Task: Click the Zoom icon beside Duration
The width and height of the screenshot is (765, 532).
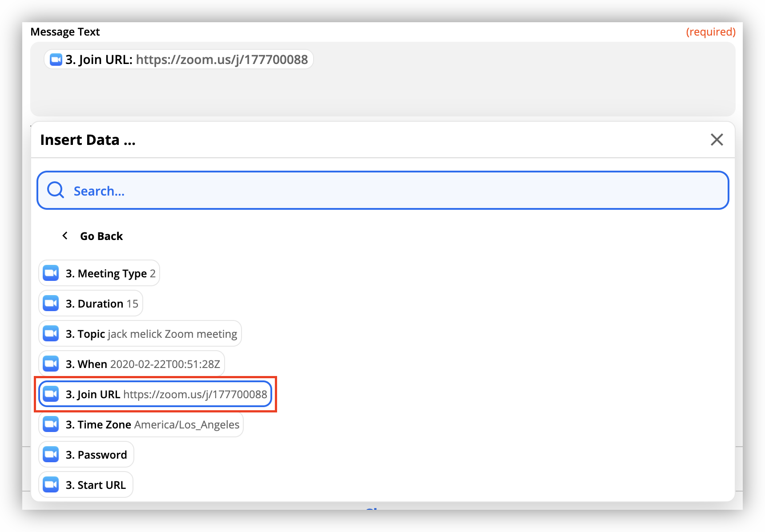Action: [51, 304]
